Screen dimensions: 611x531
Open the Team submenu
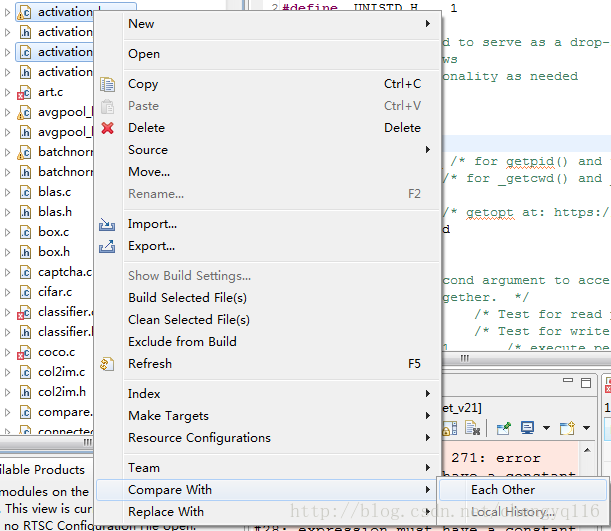[x=269, y=468]
